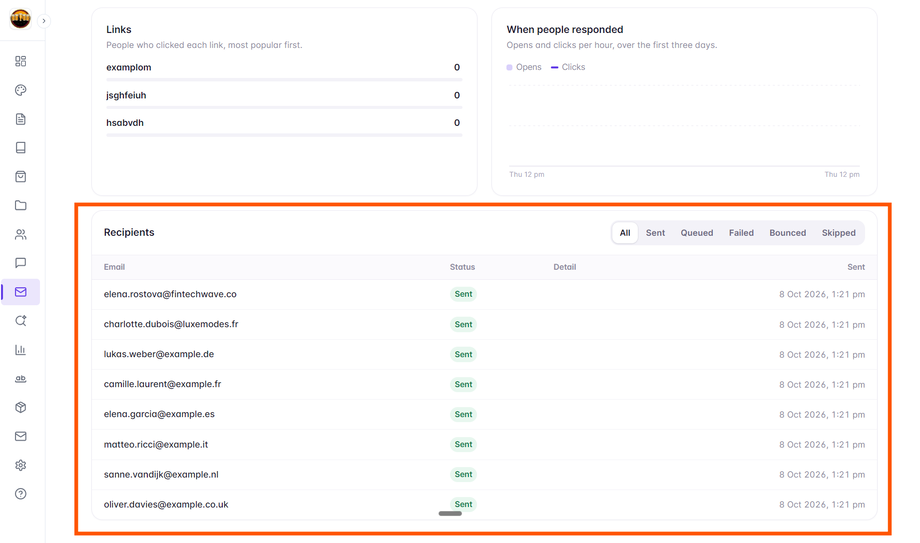920x543 pixels.
Task: Click the Sent column header
Action: [x=856, y=267]
